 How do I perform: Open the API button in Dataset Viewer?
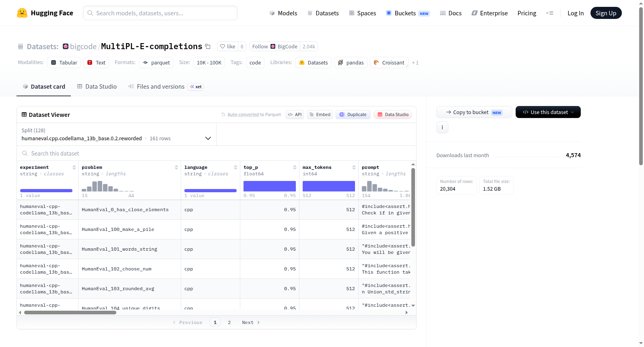click(295, 114)
